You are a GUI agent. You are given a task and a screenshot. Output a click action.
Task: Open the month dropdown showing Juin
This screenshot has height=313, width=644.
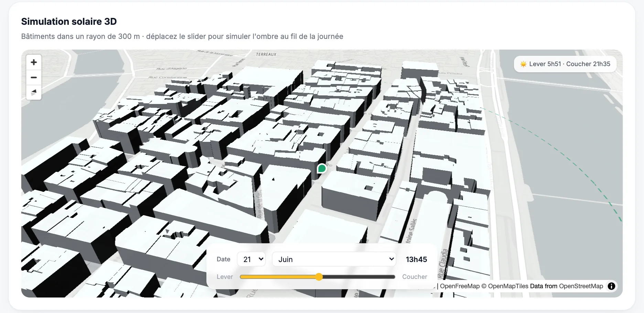coord(334,259)
